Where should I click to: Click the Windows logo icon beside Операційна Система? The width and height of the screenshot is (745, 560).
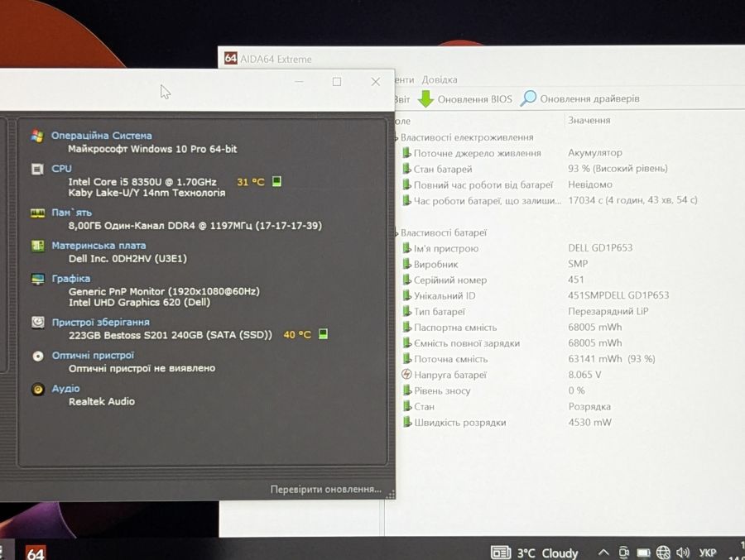37,136
